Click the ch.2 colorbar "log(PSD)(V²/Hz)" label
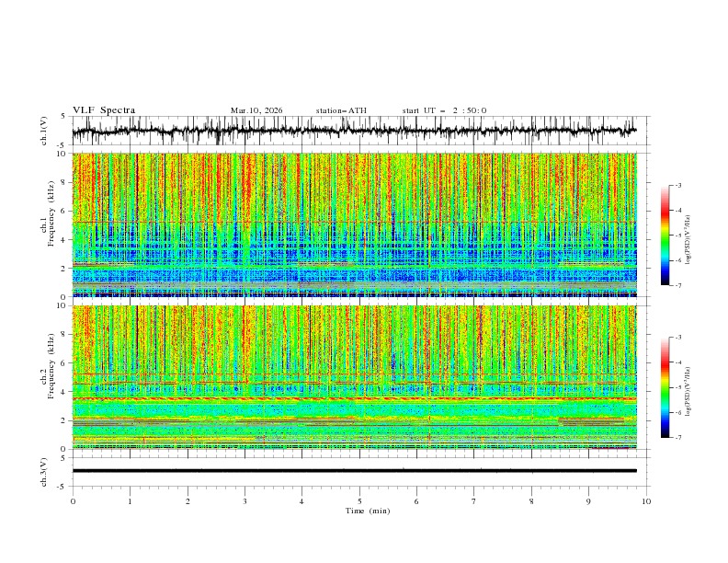 (x=688, y=391)
